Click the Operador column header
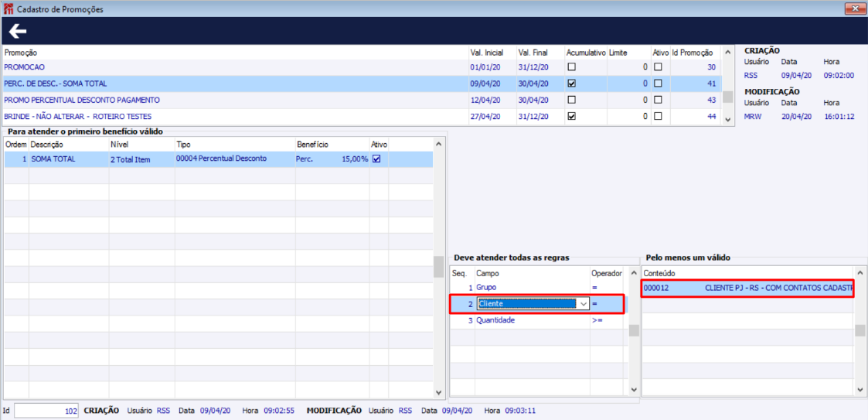The image size is (868, 420). (608, 273)
